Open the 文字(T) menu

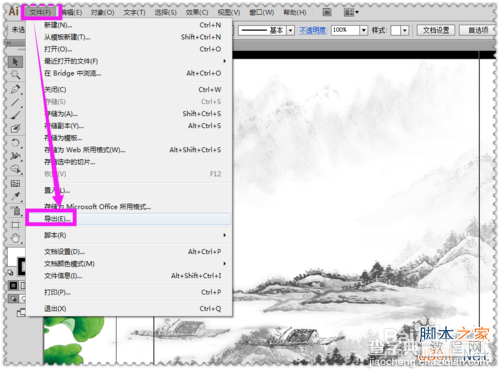pyautogui.click(x=134, y=12)
